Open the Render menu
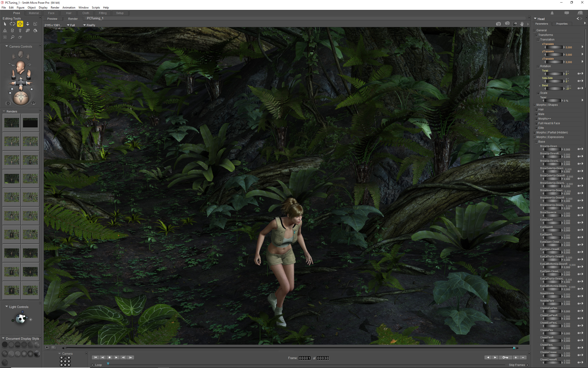 click(x=55, y=8)
